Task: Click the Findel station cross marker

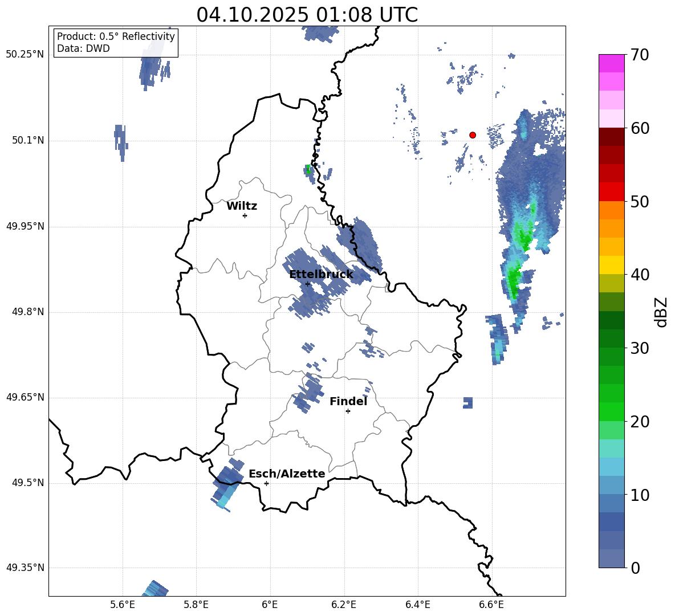Action: pyautogui.click(x=348, y=411)
